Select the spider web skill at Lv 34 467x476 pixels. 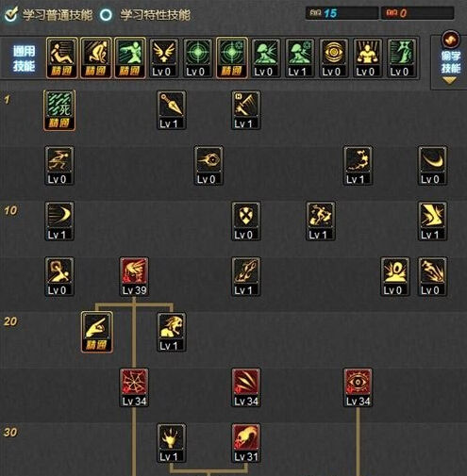134,387
